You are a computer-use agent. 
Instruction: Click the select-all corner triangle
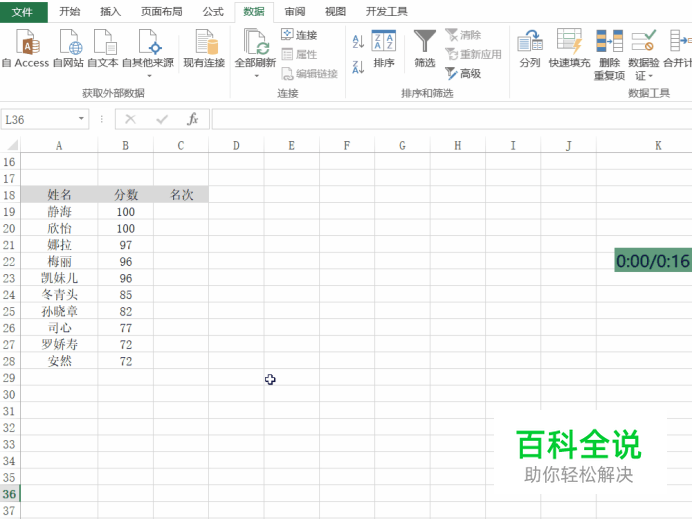(11, 145)
